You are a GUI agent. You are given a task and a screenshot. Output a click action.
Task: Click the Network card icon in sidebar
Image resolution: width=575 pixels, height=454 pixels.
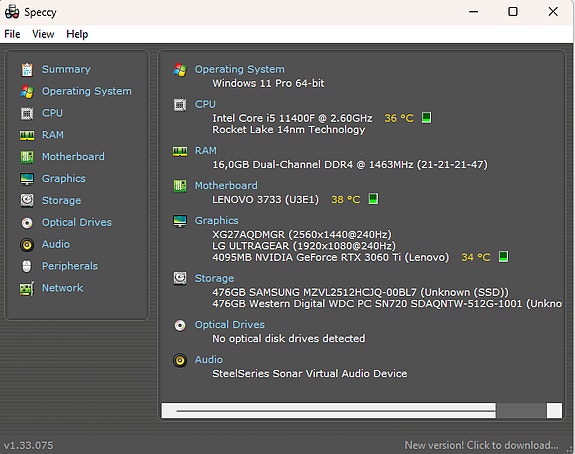(27, 289)
